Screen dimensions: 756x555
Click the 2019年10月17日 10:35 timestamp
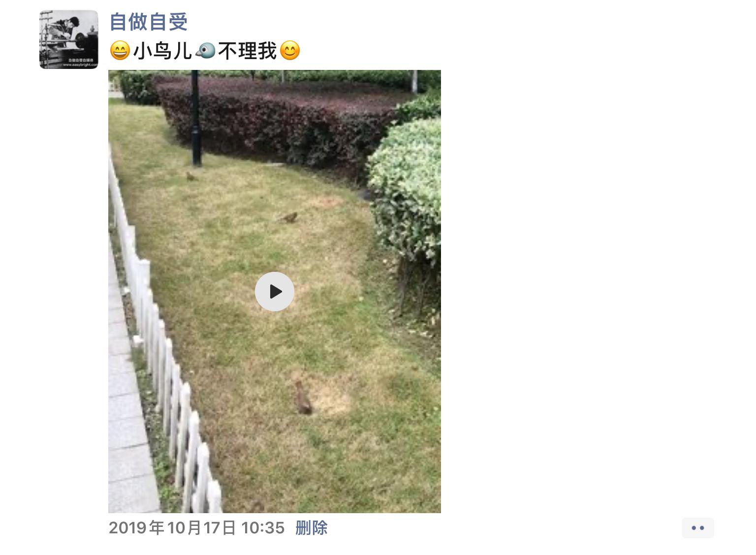(196, 528)
